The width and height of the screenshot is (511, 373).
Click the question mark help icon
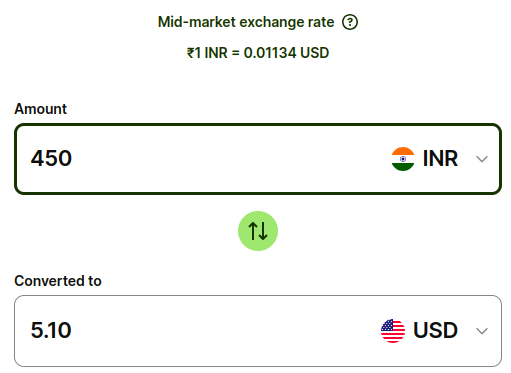click(x=350, y=22)
